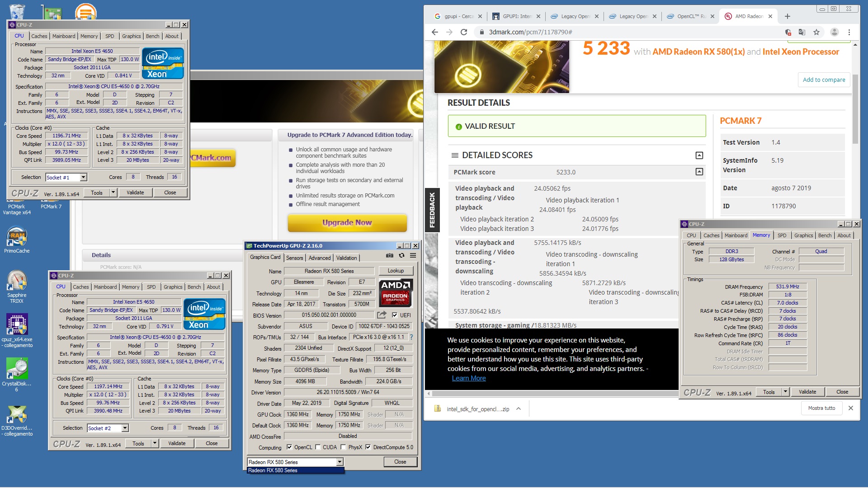Open PCMark 7 desktop icon
Viewport: 868px width, 488px height.
click(x=51, y=206)
